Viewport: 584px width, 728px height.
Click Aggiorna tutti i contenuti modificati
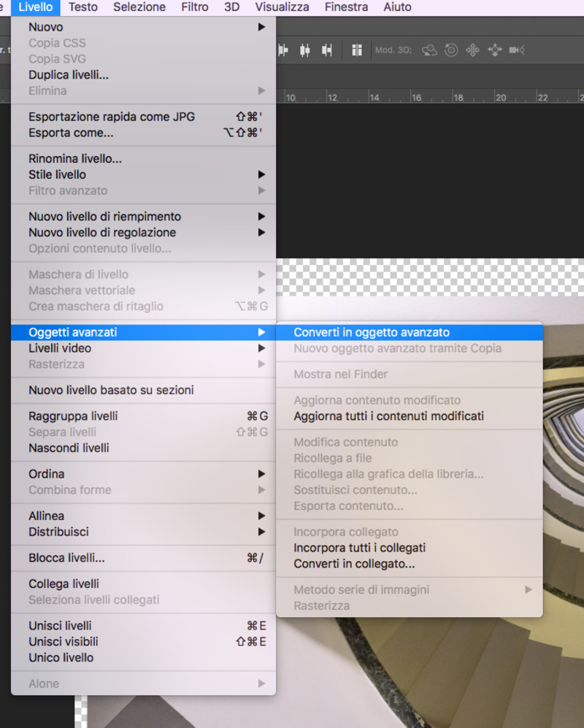(388, 416)
